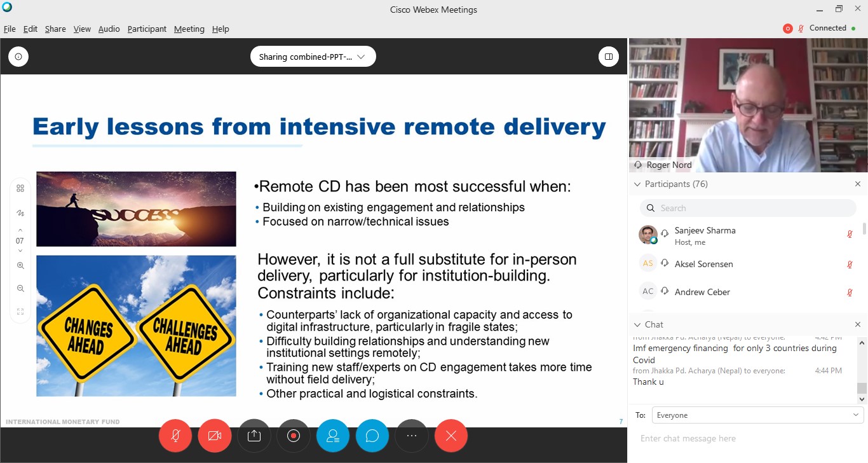Toggle the Participants panel button in bottom bar

click(x=333, y=436)
